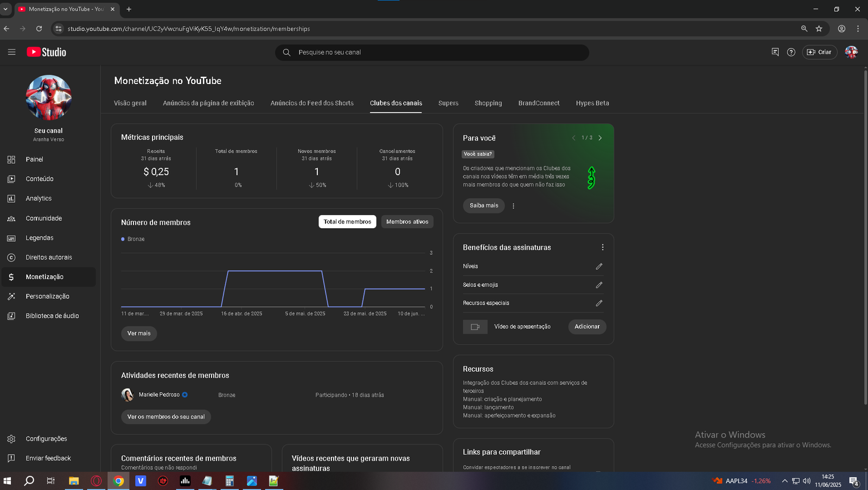The width and height of the screenshot is (868, 490).
Task: Open the Chrome tab search dropdown
Action: click(x=5, y=9)
